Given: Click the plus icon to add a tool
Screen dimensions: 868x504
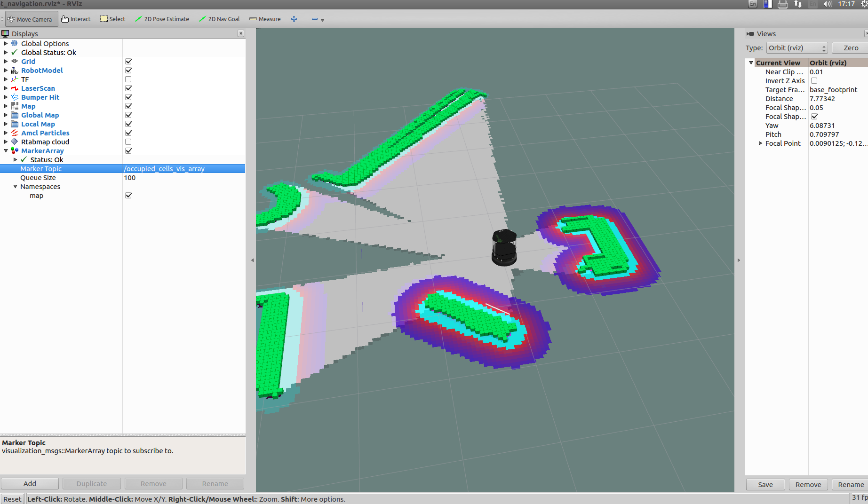Looking at the screenshot, I should [294, 19].
